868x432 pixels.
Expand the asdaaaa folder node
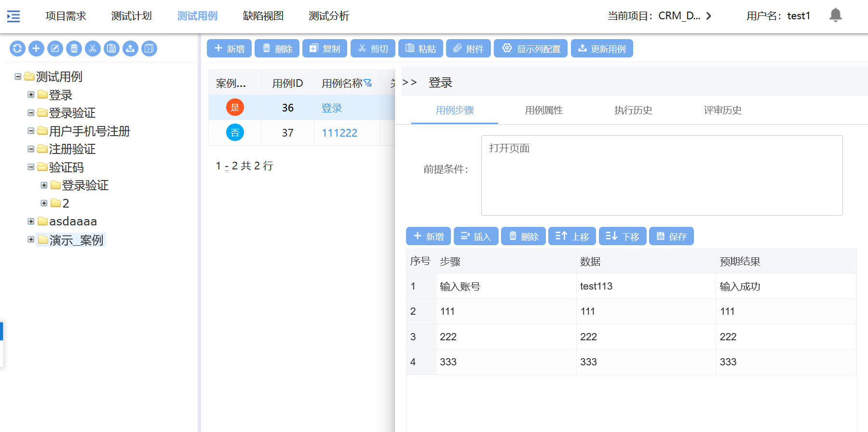(x=31, y=221)
